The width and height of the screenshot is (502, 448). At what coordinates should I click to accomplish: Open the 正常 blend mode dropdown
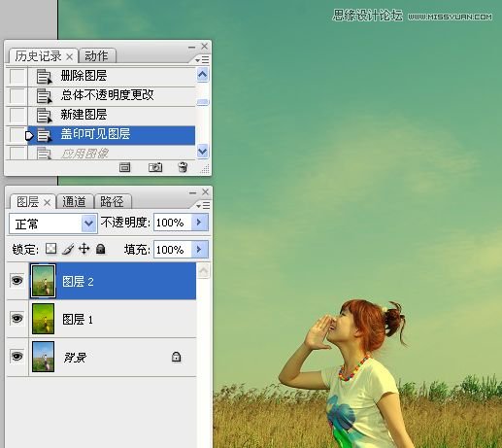click(x=53, y=224)
